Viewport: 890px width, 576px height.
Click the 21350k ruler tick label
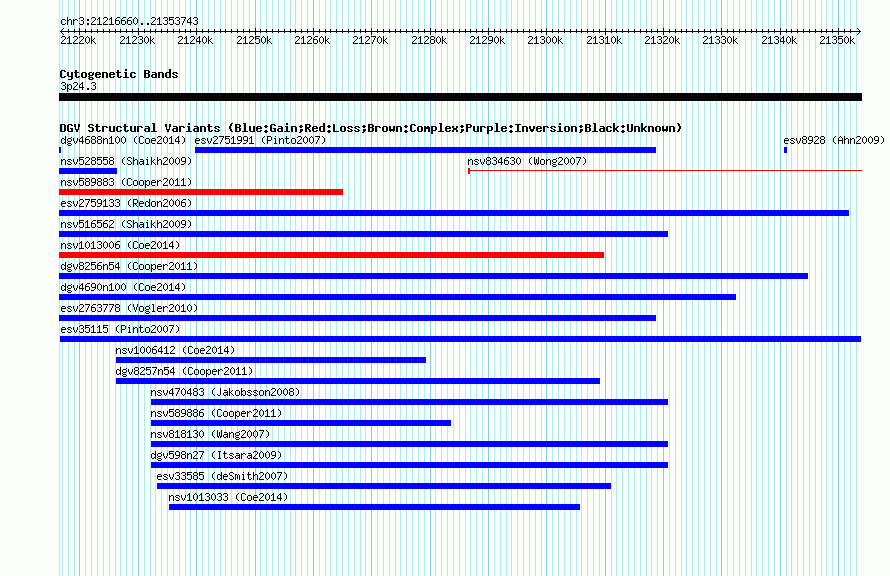(x=837, y=40)
